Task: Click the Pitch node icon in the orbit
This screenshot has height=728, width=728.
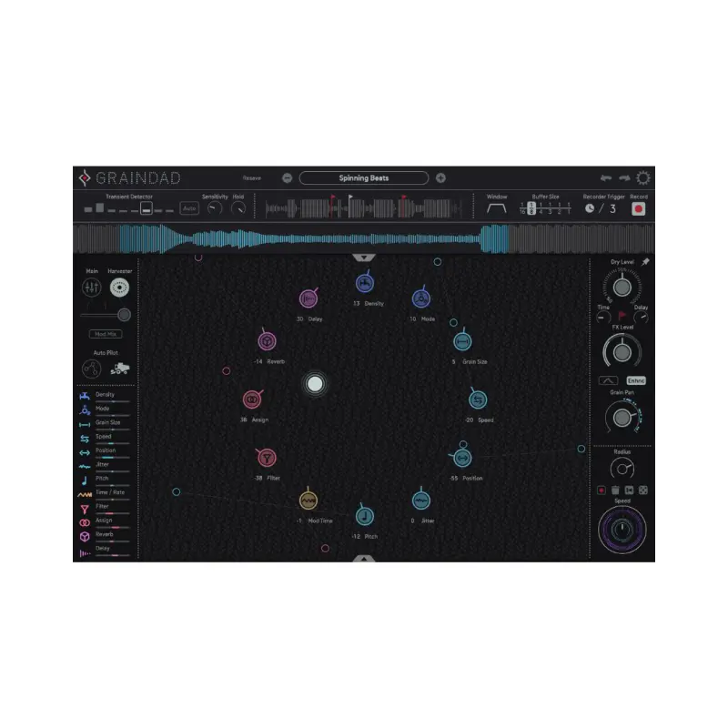Action: point(365,516)
